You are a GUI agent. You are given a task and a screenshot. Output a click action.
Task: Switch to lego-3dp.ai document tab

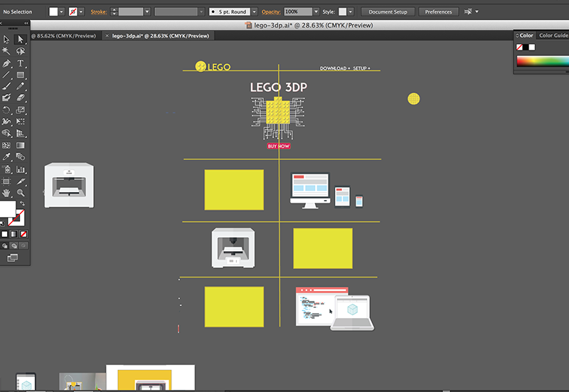[161, 36]
